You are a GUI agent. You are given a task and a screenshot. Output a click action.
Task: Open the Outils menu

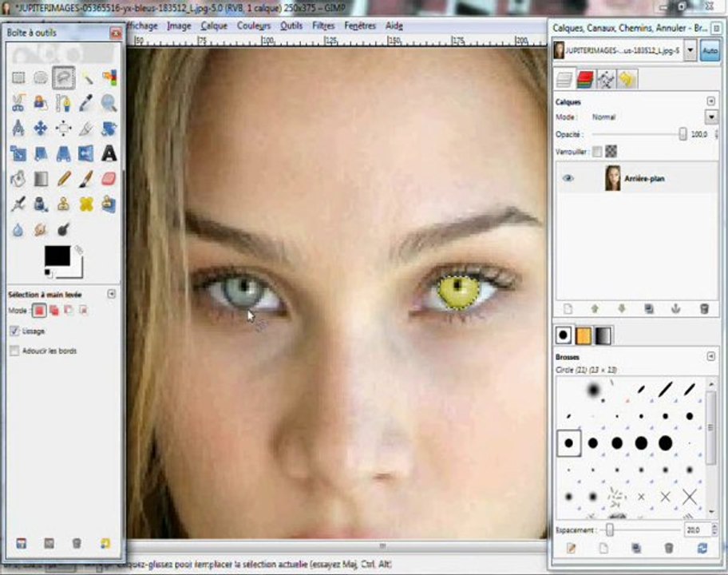click(x=291, y=26)
